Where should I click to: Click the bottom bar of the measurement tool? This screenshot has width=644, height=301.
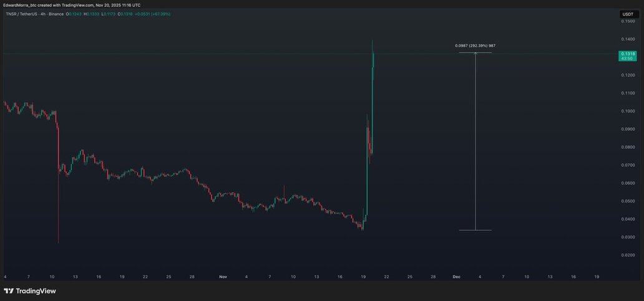[475, 231]
